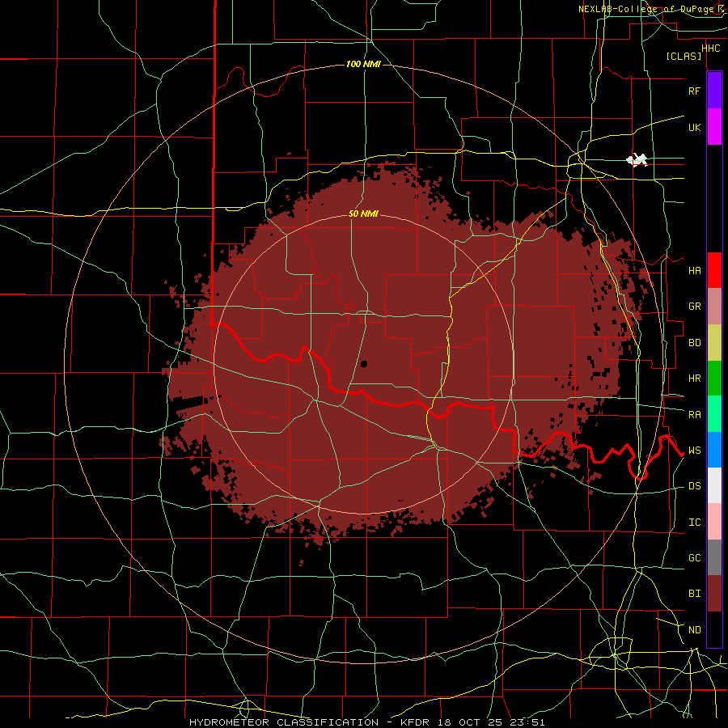Click the UK magenta legend swatch

pyautogui.click(x=714, y=127)
